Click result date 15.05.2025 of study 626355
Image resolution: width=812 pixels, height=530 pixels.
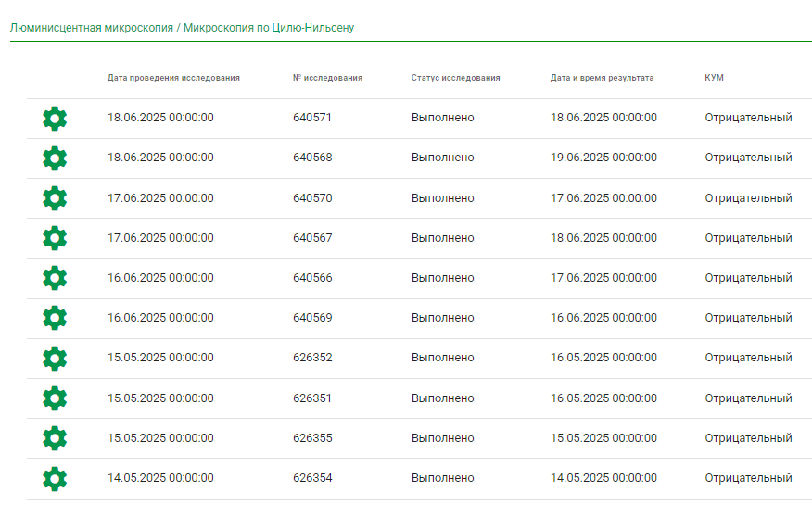[603, 438]
